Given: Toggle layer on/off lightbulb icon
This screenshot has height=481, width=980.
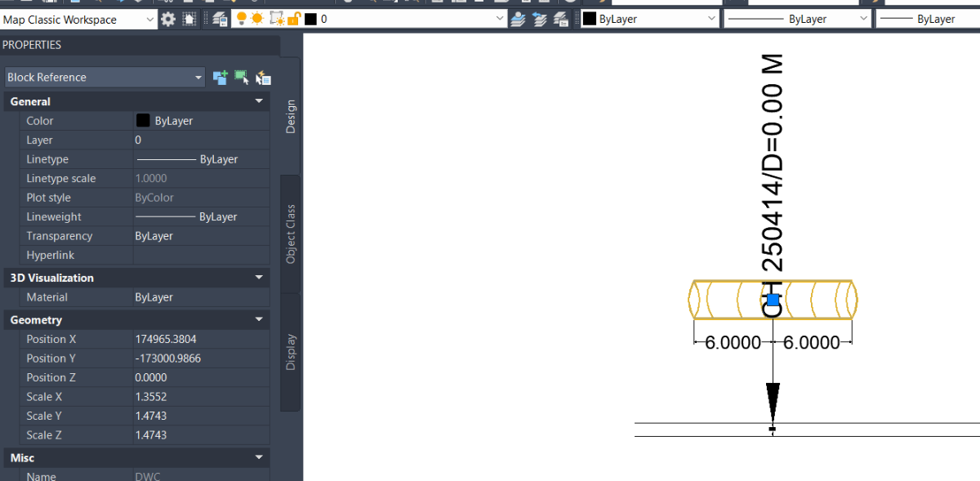Looking at the screenshot, I should (x=242, y=19).
